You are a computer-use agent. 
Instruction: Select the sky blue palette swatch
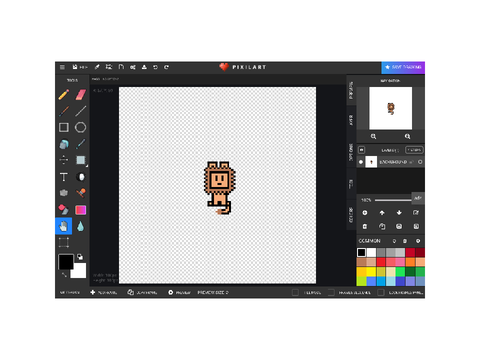tap(381, 281)
